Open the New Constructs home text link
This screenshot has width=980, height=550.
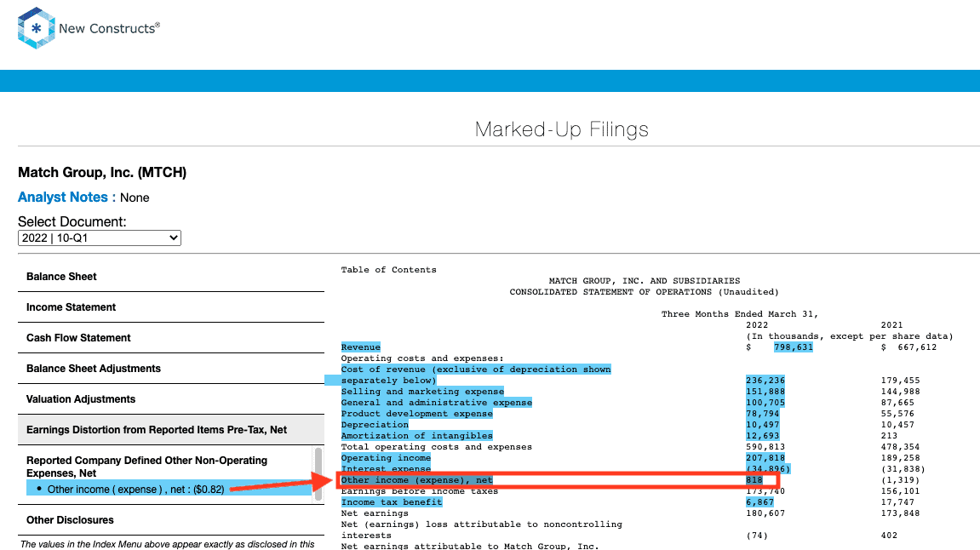coord(109,28)
